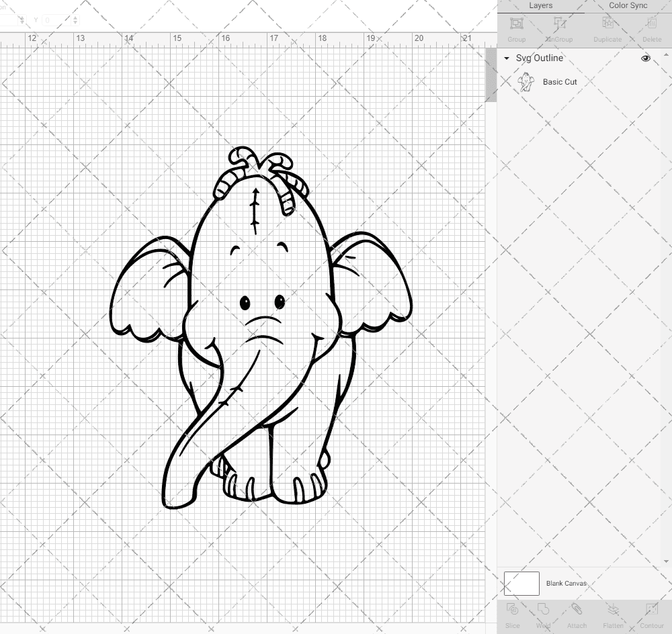
Task: Open the X value stepper control
Action: click(x=24, y=19)
